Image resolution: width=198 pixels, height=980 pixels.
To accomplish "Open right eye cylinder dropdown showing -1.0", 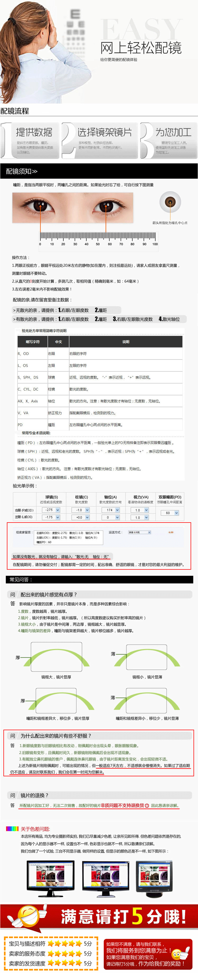I will click(81, 510).
